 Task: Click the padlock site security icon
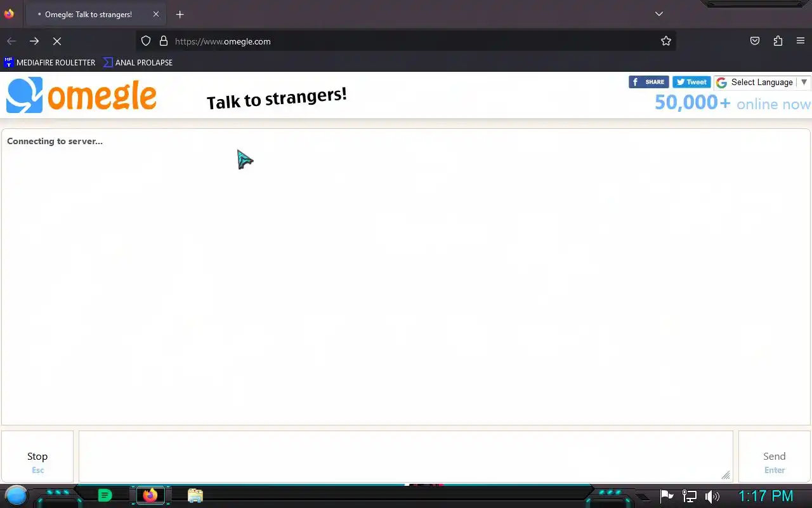pyautogui.click(x=164, y=41)
